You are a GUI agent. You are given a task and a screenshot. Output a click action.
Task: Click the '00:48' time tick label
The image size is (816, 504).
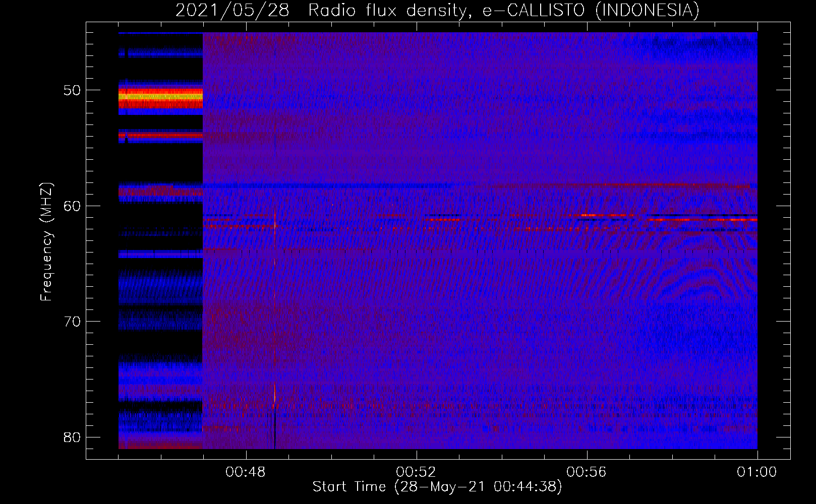point(246,472)
